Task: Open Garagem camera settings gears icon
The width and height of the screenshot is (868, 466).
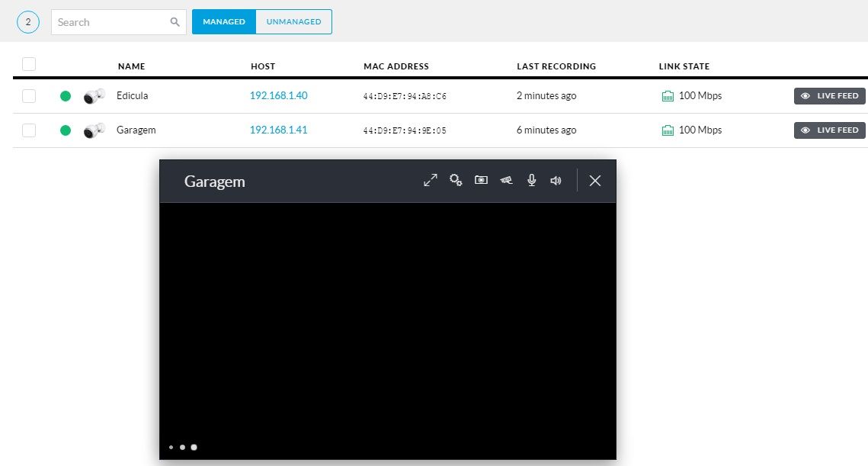Action: (456, 180)
